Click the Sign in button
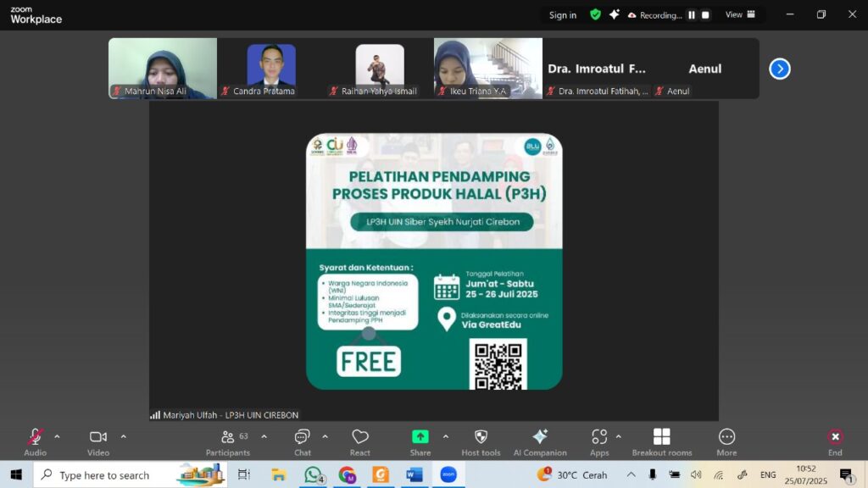Screen dimensions: 868x488 [x=562, y=15]
